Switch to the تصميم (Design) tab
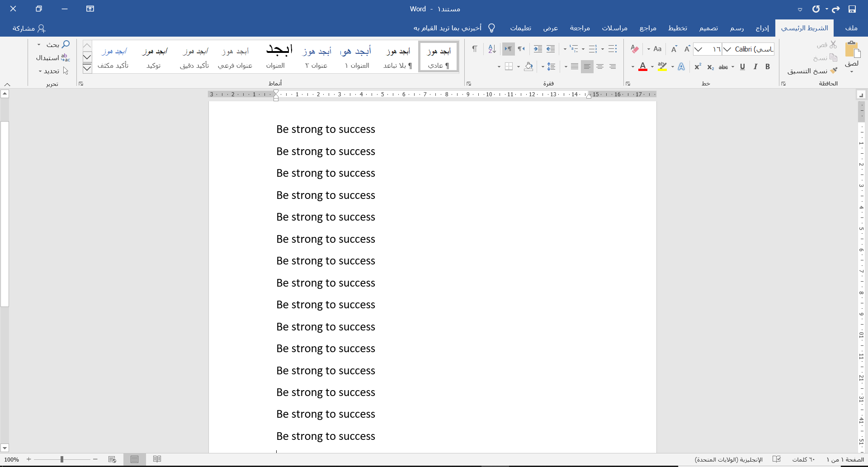Screen dimensions: 868x467 (x=708, y=28)
